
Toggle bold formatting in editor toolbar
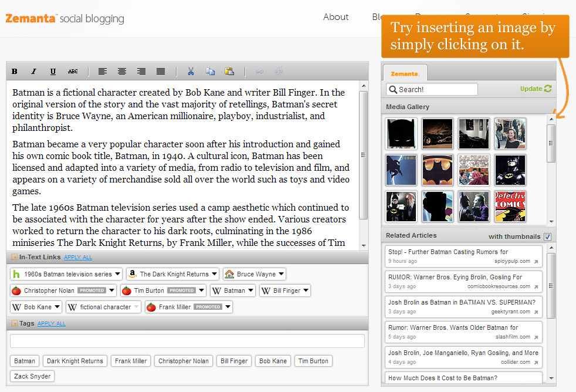(14, 71)
